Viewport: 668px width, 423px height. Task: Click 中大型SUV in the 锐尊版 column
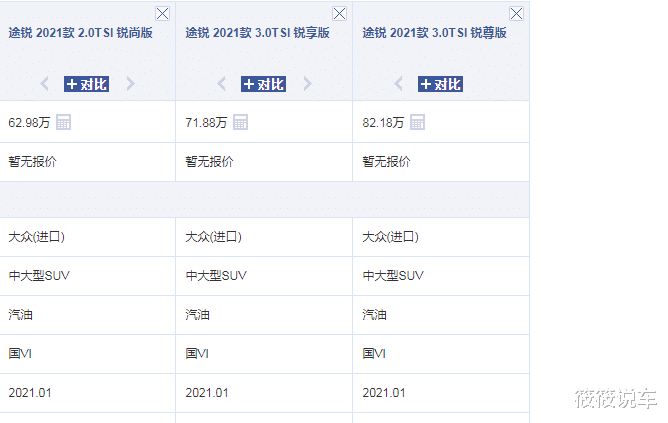(393, 276)
